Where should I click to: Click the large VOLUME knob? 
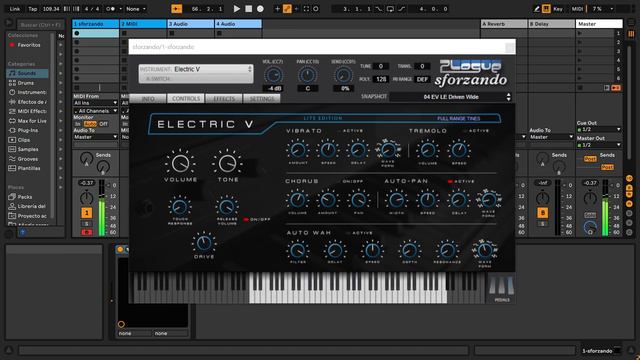point(180,163)
